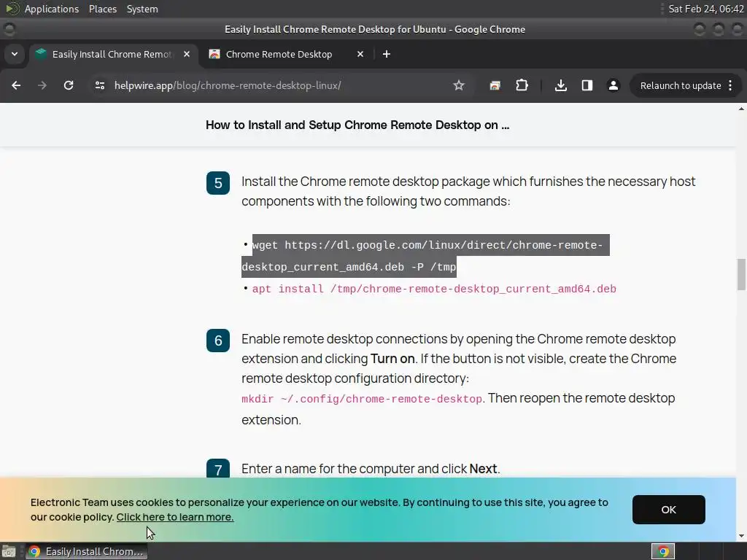Click the mkdir ~/.config/chrome-remote-desktop command
The width and height of the screenshot is (747, 560).
(362, 399)
